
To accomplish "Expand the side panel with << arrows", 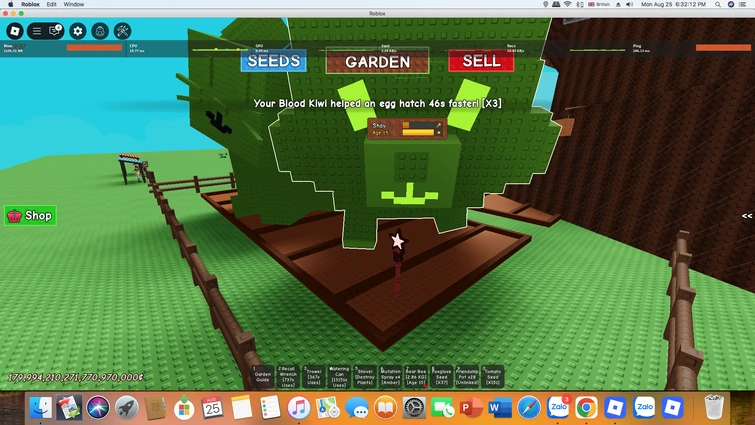I will (747, 216).
